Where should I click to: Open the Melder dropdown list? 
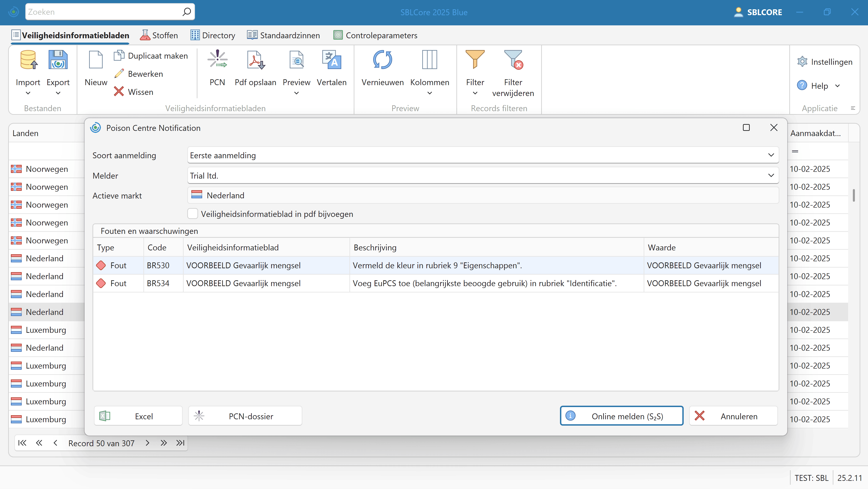tap(771, 175)
